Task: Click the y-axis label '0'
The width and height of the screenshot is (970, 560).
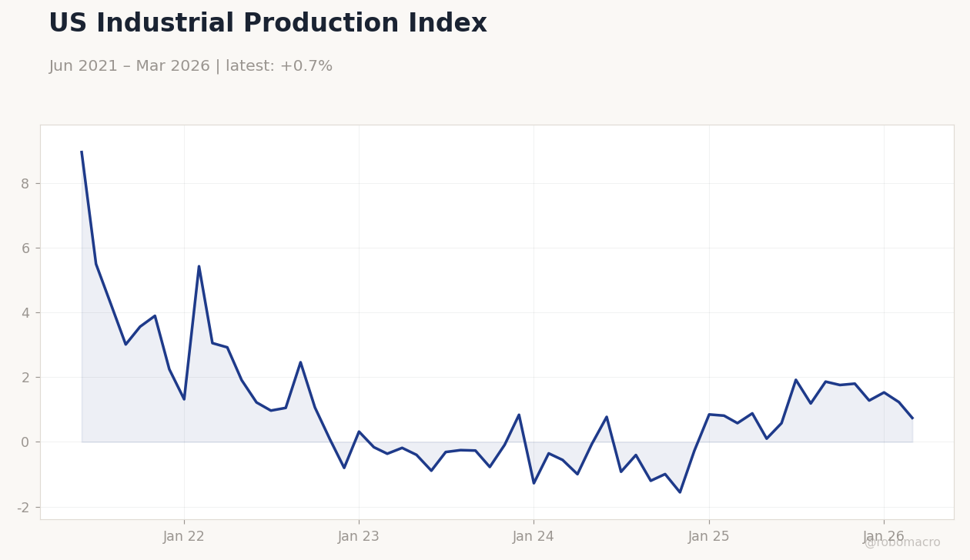Action: pyautogui.click(x=25, y=442)
